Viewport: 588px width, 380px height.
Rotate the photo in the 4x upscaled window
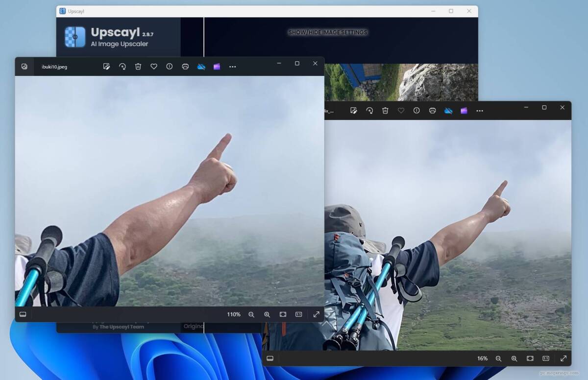[369, 111]
